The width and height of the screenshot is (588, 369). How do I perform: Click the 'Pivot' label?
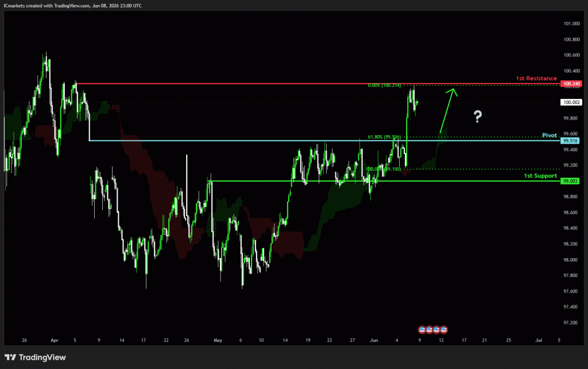[550, 135]
